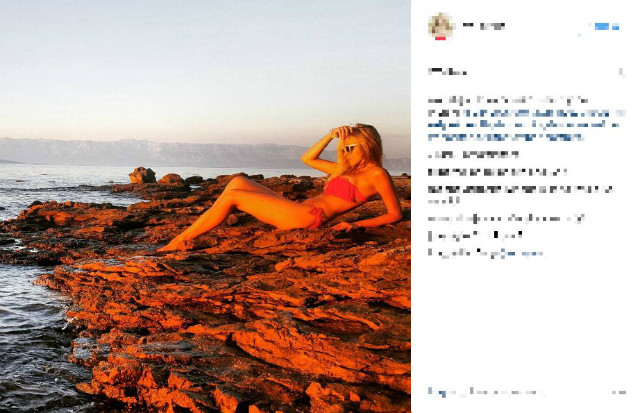Open the poster's blurred profile avatar

[x=440, y=25]
